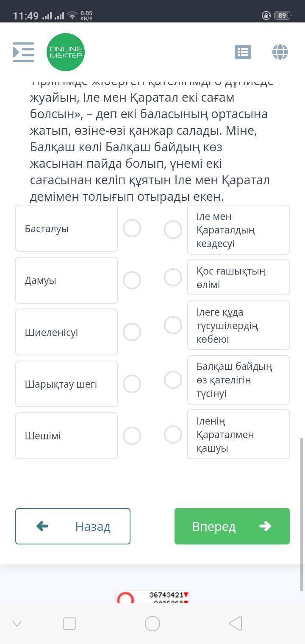Tap the Іленің Қараталмен қашуы card
This screenshot has height=644, width=305.
pyautogui.click(x=238, y=434)
